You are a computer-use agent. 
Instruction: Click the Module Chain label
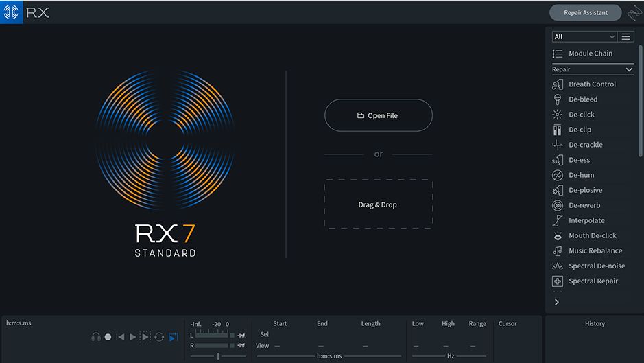tap(591, 54)
